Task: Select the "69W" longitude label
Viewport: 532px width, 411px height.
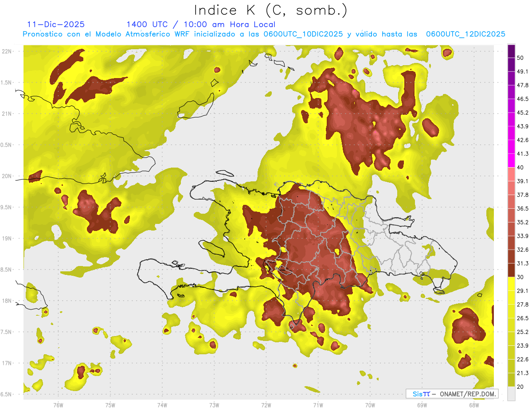Action: click(422, 405)
